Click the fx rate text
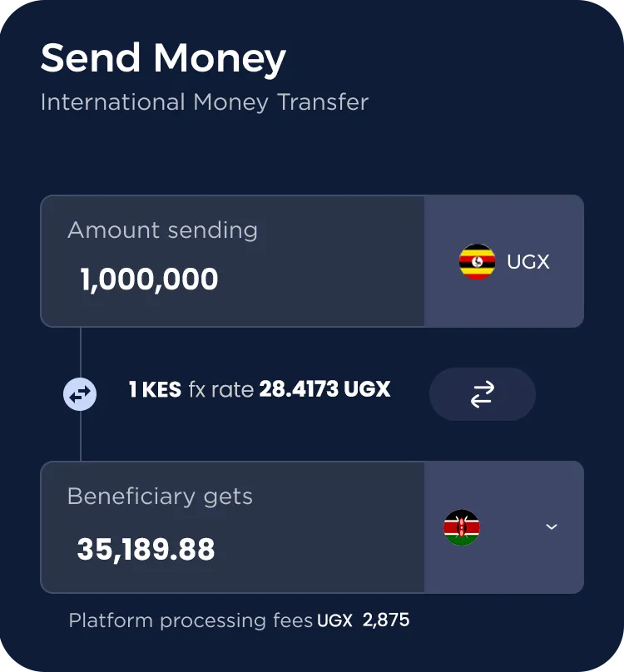624x672 pixels. click(220, 389)
